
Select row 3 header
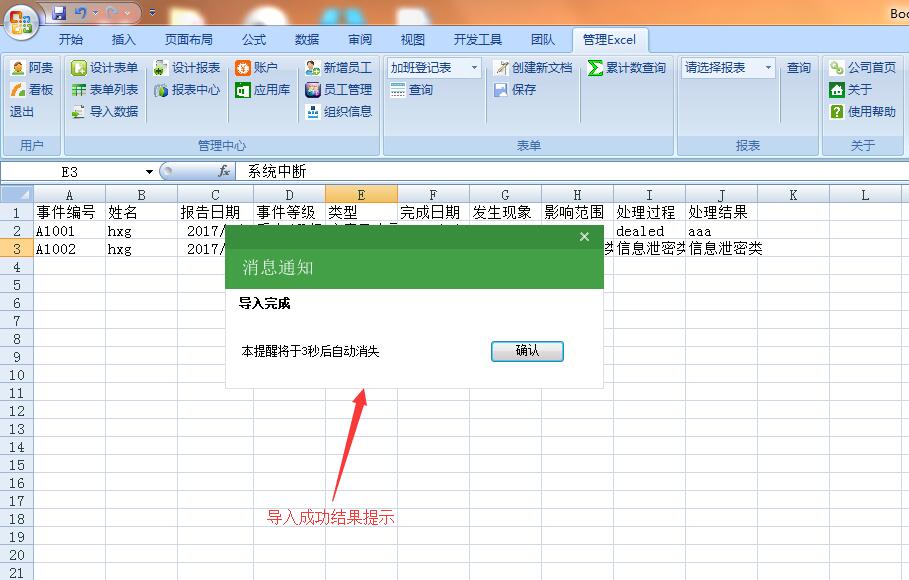17,249
